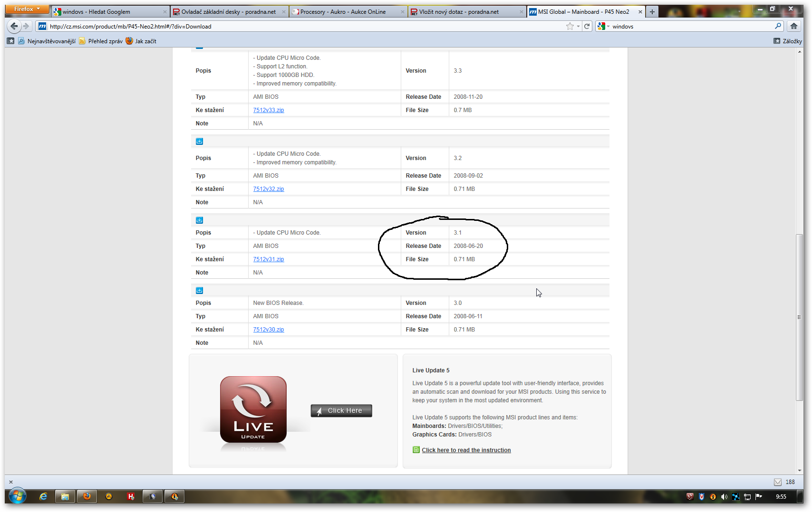812x512 pixels.
Task: Bookmark this page with the star icon
Action: (570, 26)
